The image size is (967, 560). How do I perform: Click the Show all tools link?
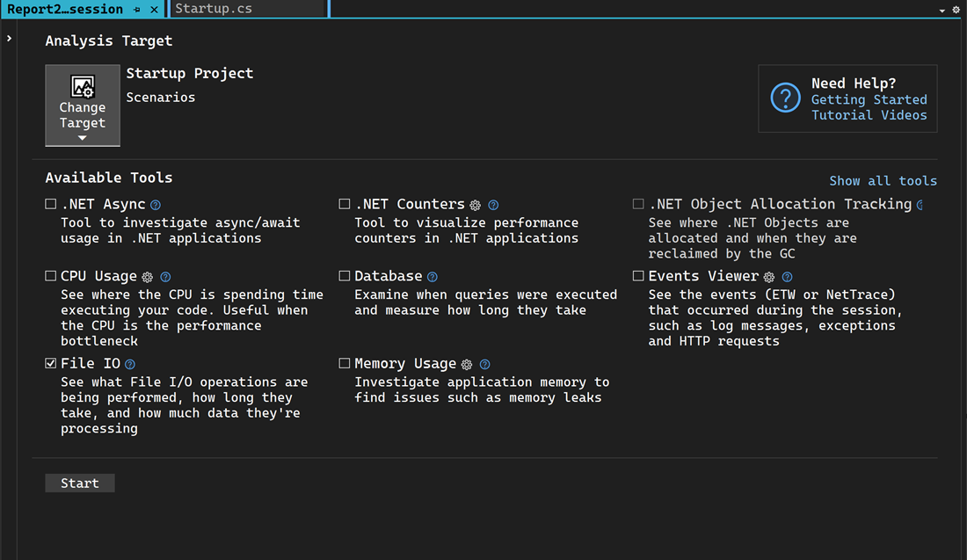[883, 180]
